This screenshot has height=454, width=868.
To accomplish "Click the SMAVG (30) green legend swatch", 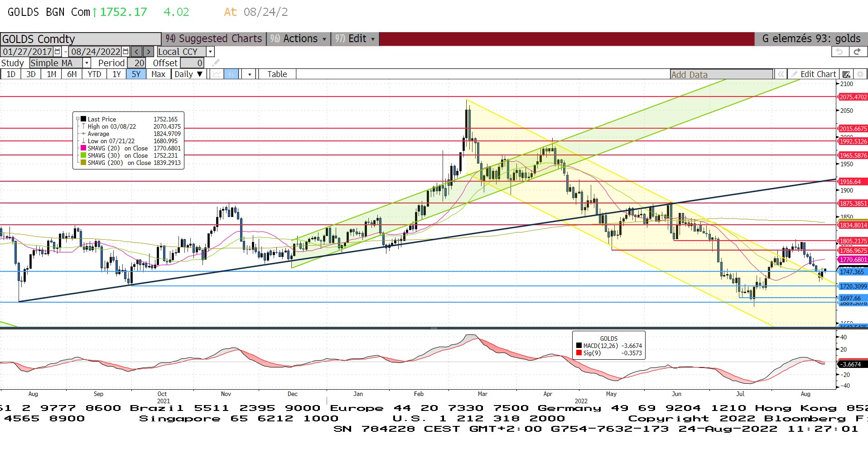I will click(83, 155).
